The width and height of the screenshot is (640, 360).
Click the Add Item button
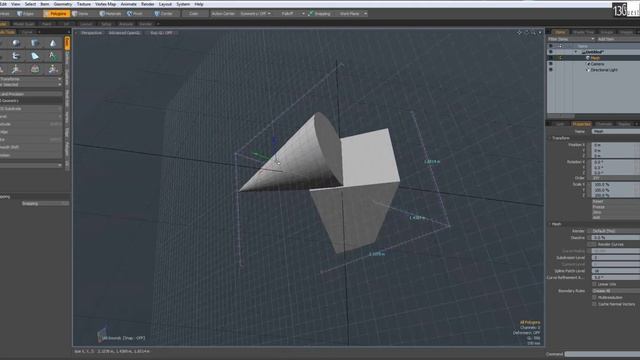pos(618,39)
